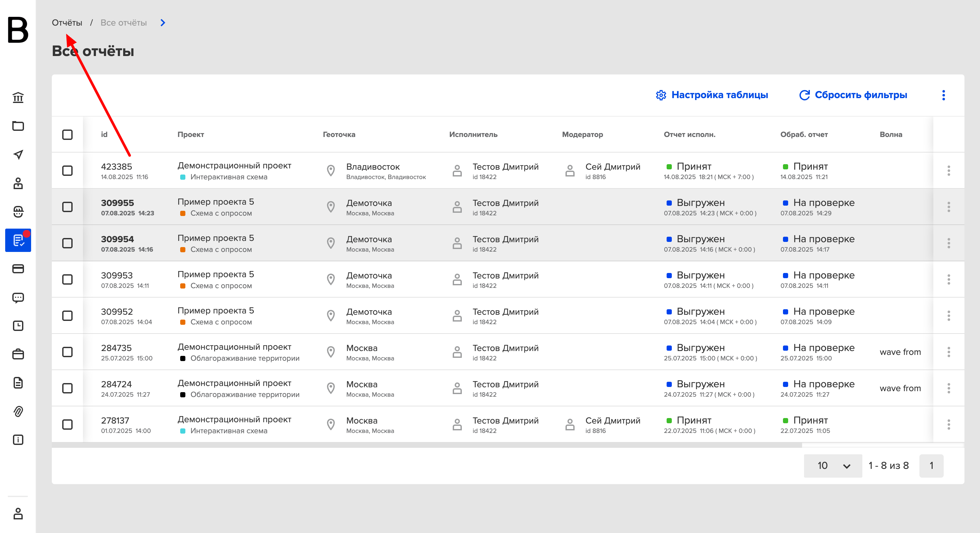Tick the select-all checkbox in table header
The image size is (980, 533).
tap(67, 135)
